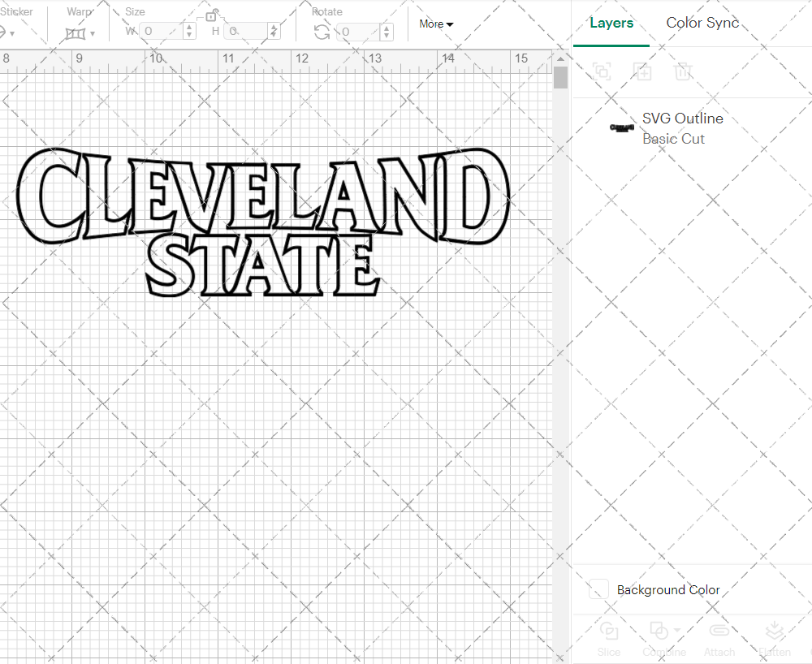Click the Delete layer trash icon
812x664 pixels.
coord(684,71)
